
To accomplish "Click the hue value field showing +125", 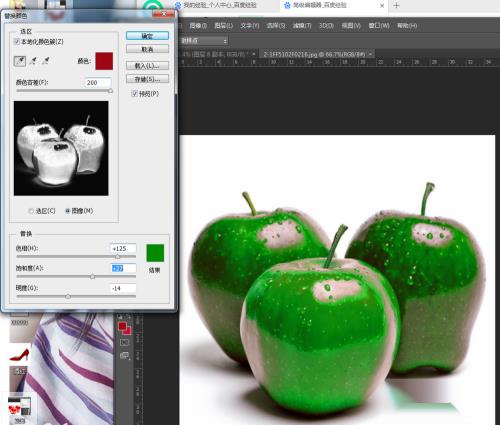I will [x=123, y=248].
